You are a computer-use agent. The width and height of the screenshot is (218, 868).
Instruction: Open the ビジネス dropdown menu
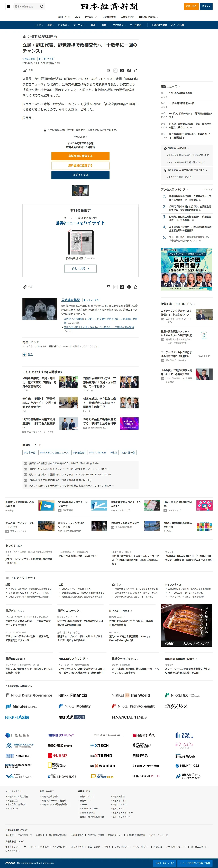pos(64,25)
